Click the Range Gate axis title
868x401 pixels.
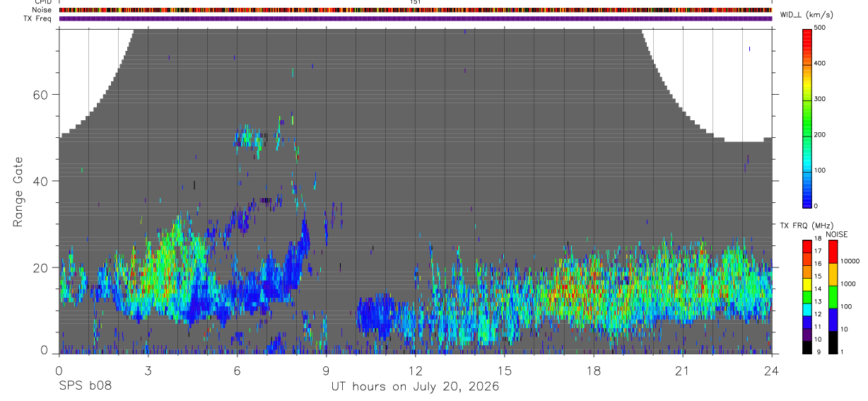18,192
